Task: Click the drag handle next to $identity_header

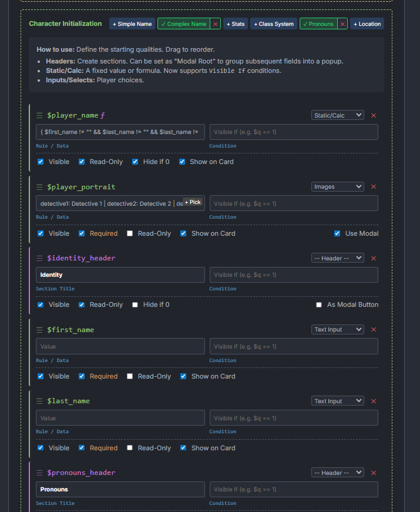Action: coord(40,258)
